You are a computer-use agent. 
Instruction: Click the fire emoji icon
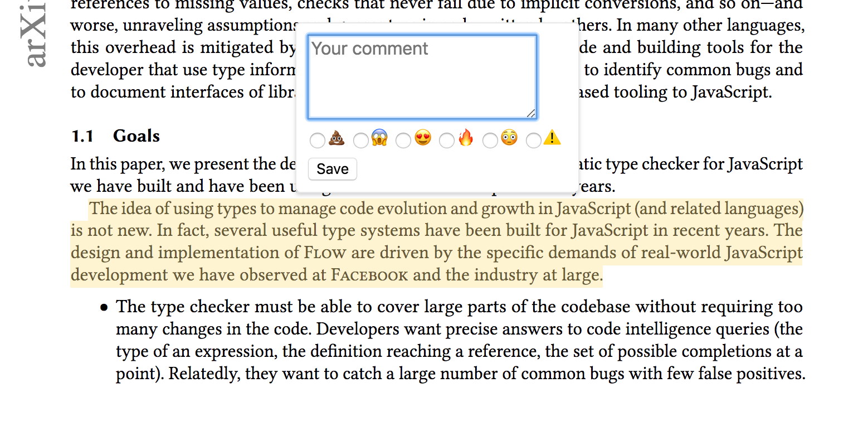(466, 138)
